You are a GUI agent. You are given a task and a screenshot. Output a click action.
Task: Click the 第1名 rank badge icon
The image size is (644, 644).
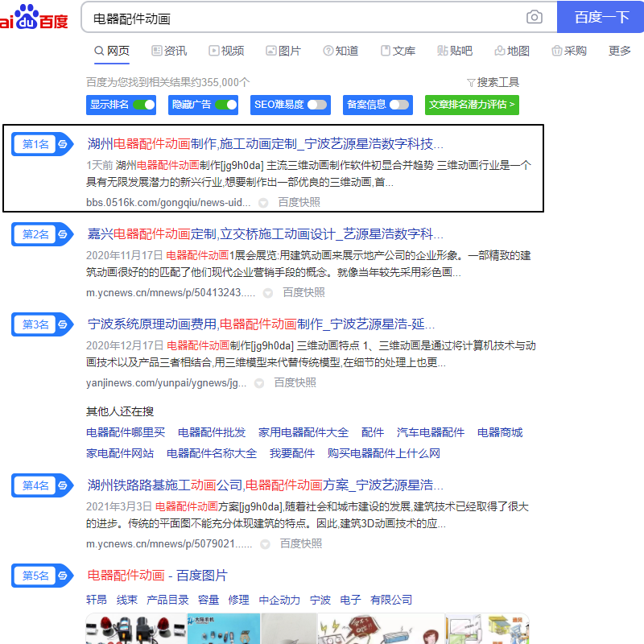(x=43, y=144)
